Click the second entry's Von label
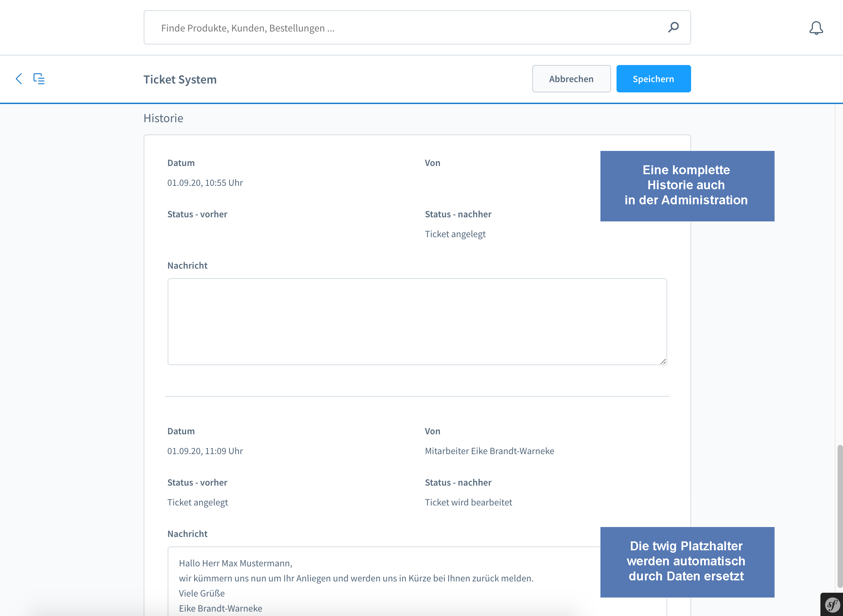The width and height of the screenshot is (843, 616). coord(432,431)
